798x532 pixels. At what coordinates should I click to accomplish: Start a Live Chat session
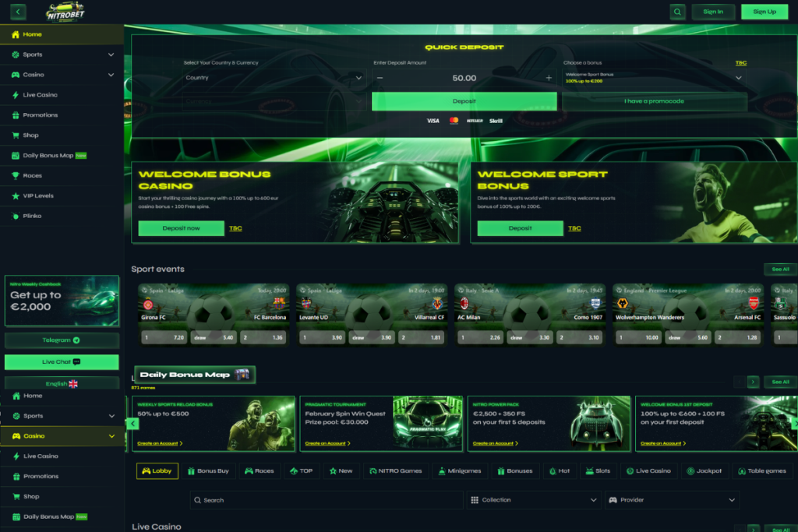coord(62,362)
